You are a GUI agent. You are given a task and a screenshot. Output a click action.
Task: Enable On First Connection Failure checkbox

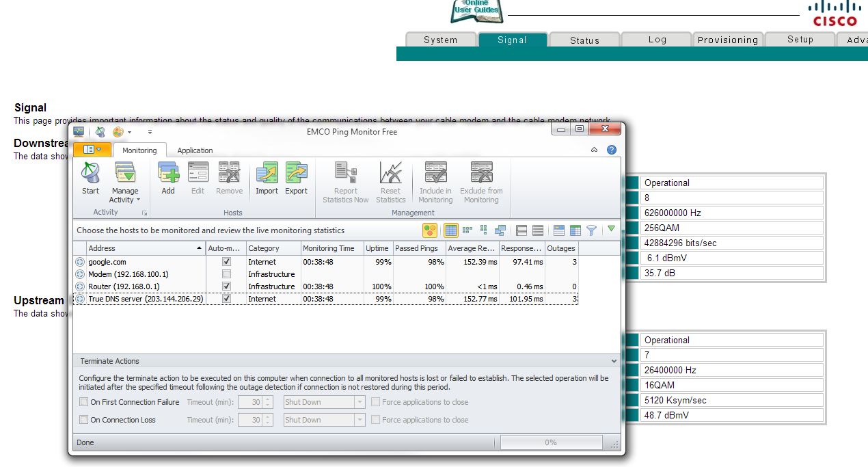click(84, 402)
